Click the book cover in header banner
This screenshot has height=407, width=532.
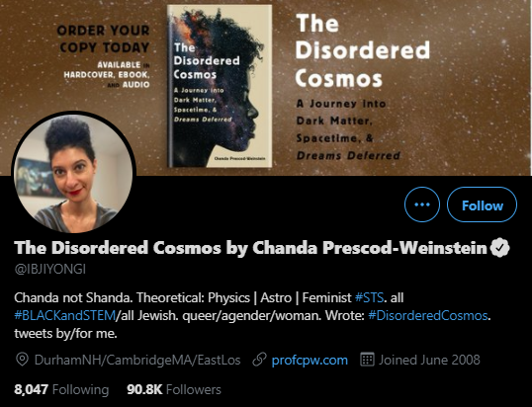click(x=220, y=86)
